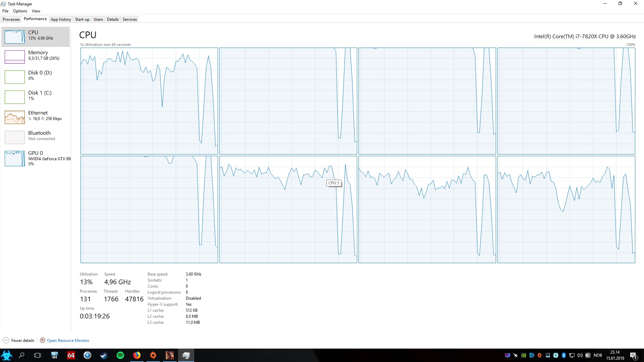Open the Start menu biohazard icon
This screenshot has height=362, width=644.
7,355
